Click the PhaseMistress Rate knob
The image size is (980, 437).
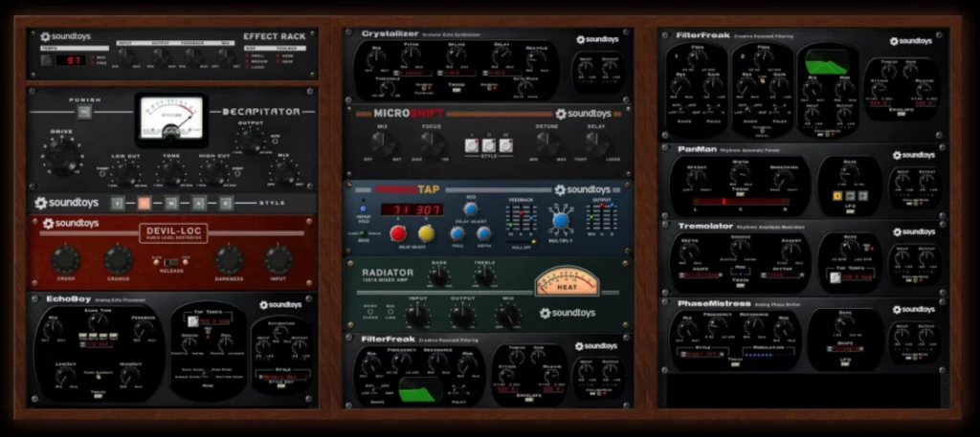pos(845,324)
